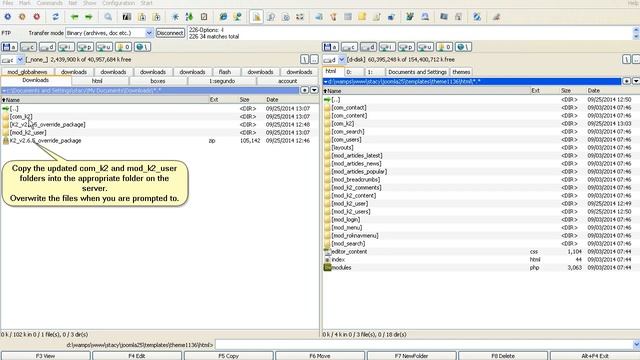Click the blue asterisk toolbar icon

[x=175, y=17]
